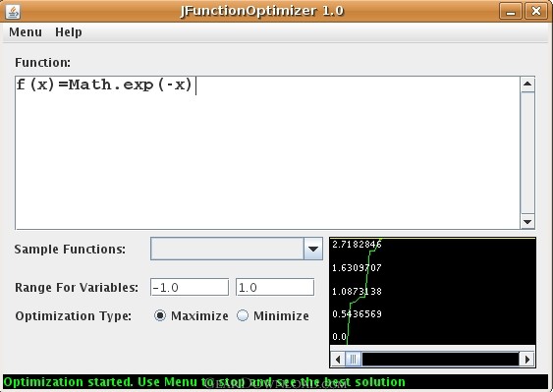Select the Maximize radio button

pos(160,315)
